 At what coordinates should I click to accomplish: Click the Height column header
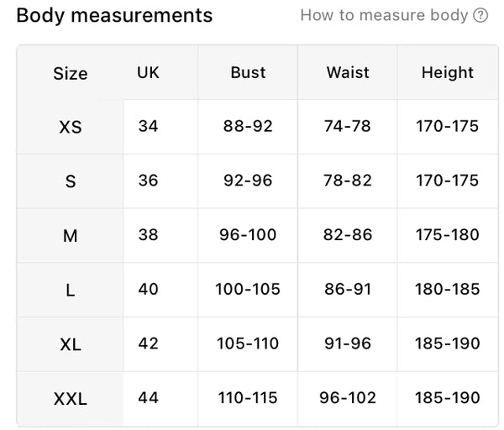[x=448, y=72]
